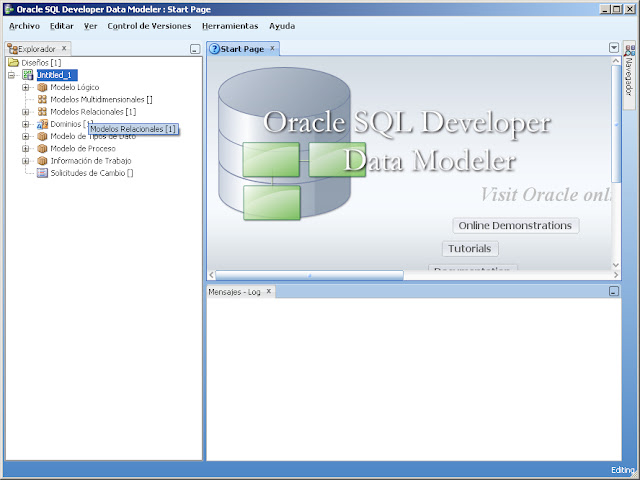The image size is (640, 480).
Task: Open the Editar menu
Action: tap(62, 26)
